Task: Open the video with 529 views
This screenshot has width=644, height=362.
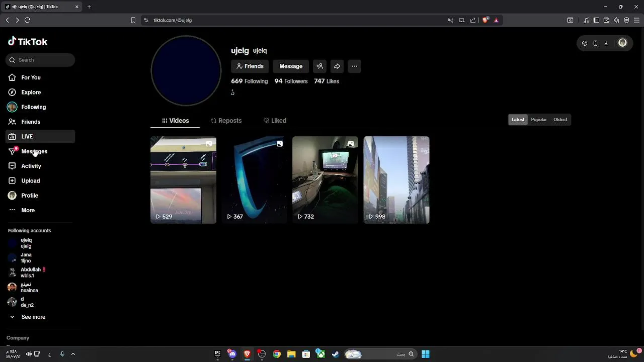Action: pyautogui.click(x=183, y=180)
